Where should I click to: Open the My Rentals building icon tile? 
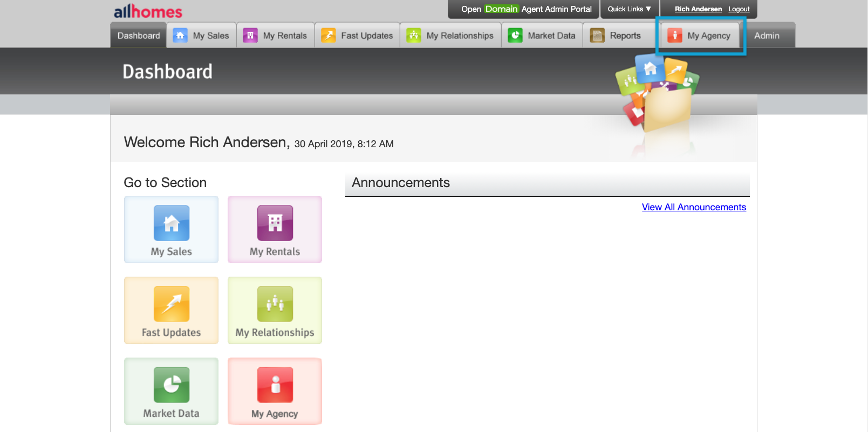[275, 229]
